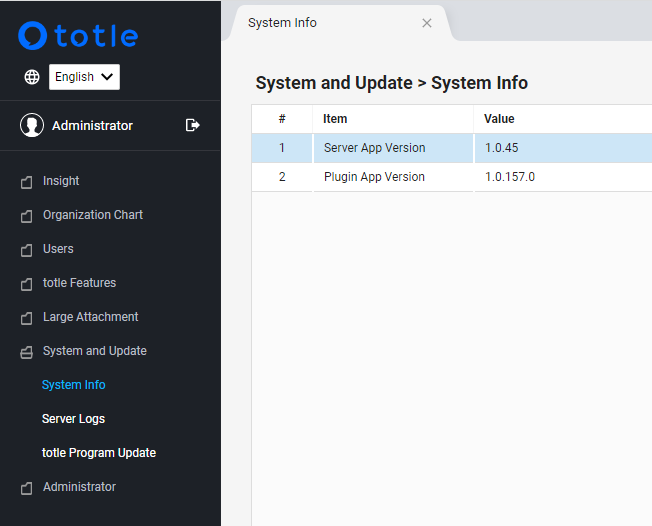Collapse the System and Update menu

click(x=95, y=351)
